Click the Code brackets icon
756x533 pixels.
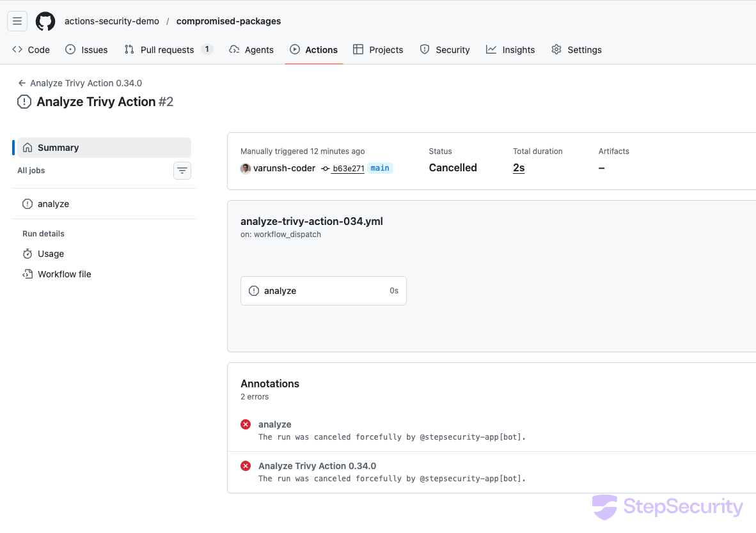pyautogui.click(x=17, y=49)
